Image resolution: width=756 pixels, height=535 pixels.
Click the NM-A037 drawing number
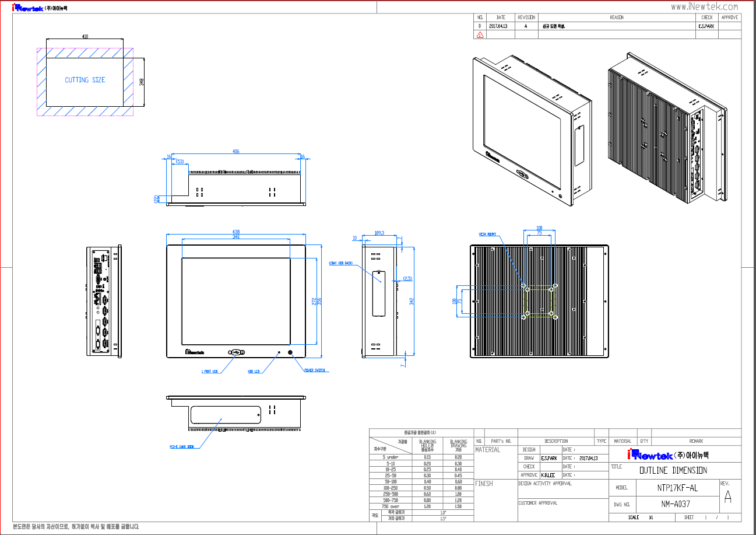[676, 504]
